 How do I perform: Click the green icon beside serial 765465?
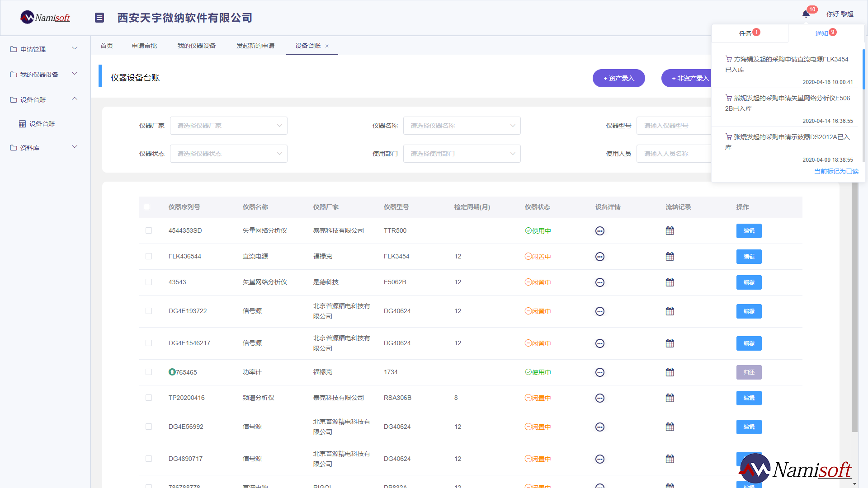[x=172, y=372]
